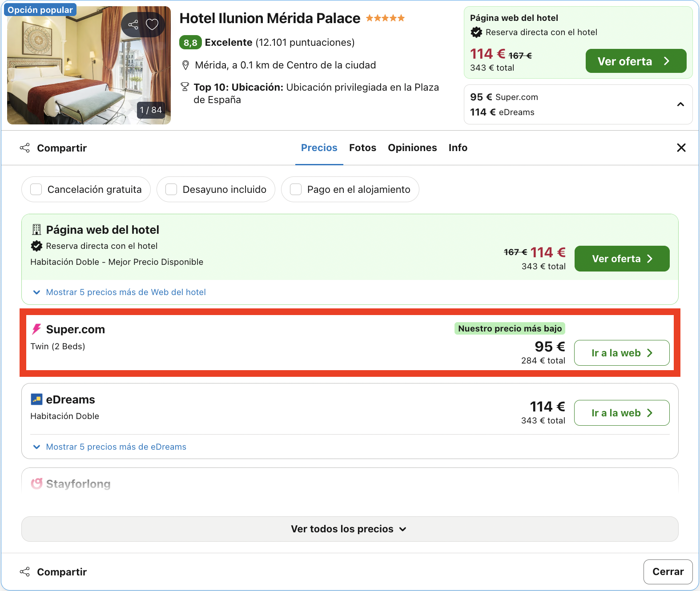Open the Info tab
This screenshot has width=700, height=591.
click(x=458, y=148)
